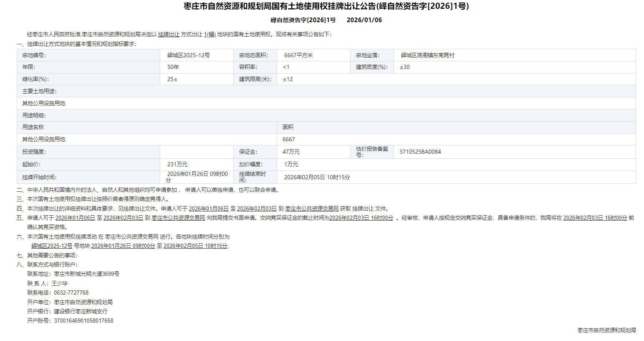Click appraisal report number 3710525BA0084

420,152
